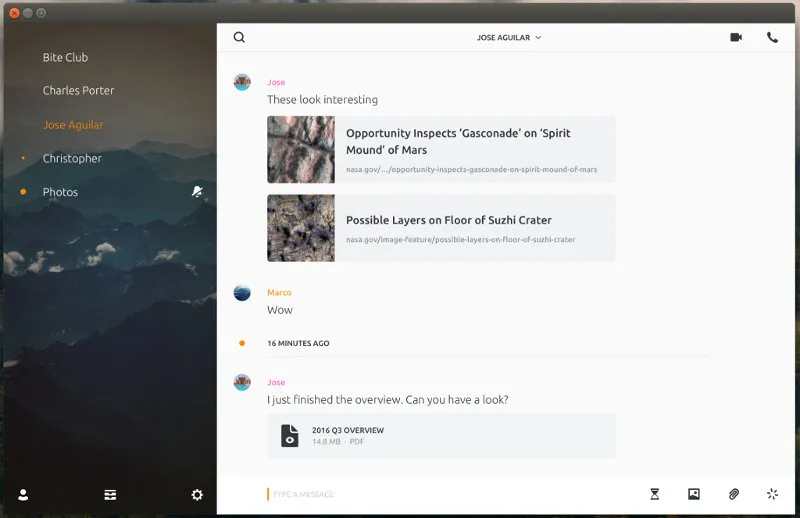Click the sparkle icon in message bar
800x518 pixels.
point(772,494)
